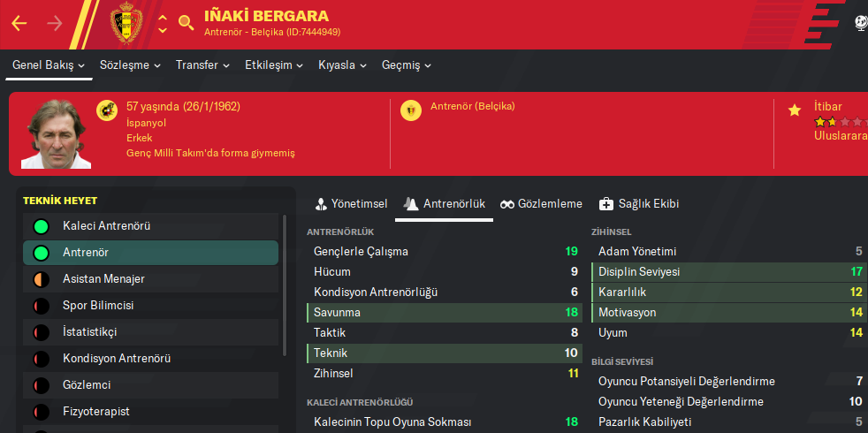Expand the Sözleşme dropdown menu
The height and width of the screenshot is (433, 868).
(130, 65)
